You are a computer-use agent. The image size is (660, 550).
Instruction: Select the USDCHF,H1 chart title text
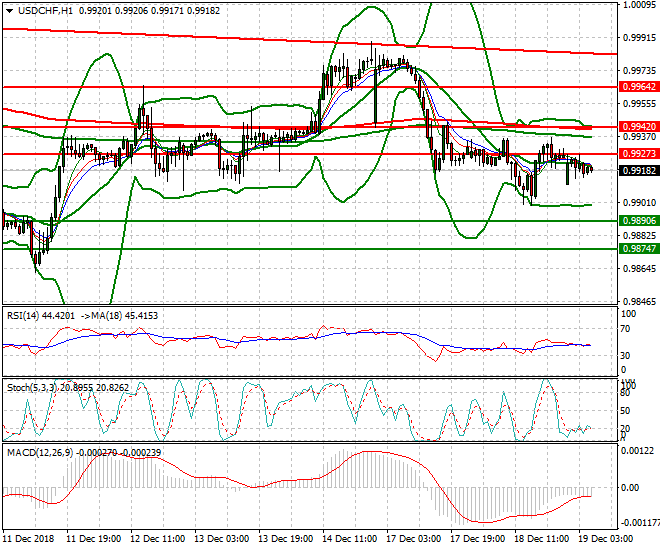45,11
